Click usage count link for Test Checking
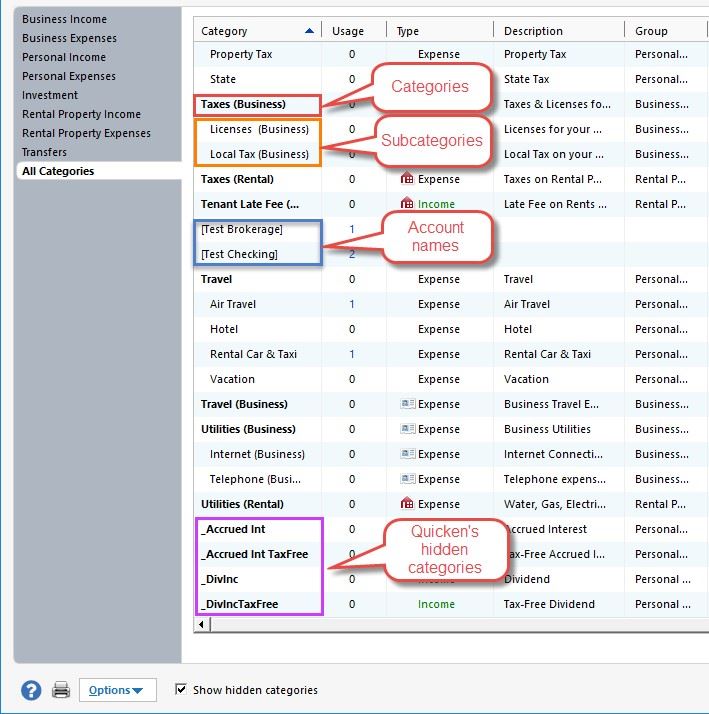This screenshot has height=714, width=709. click(352, 254)
